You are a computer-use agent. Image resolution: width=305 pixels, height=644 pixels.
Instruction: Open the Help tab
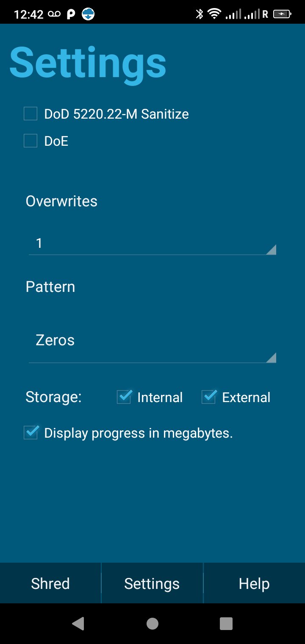(254, 583)
